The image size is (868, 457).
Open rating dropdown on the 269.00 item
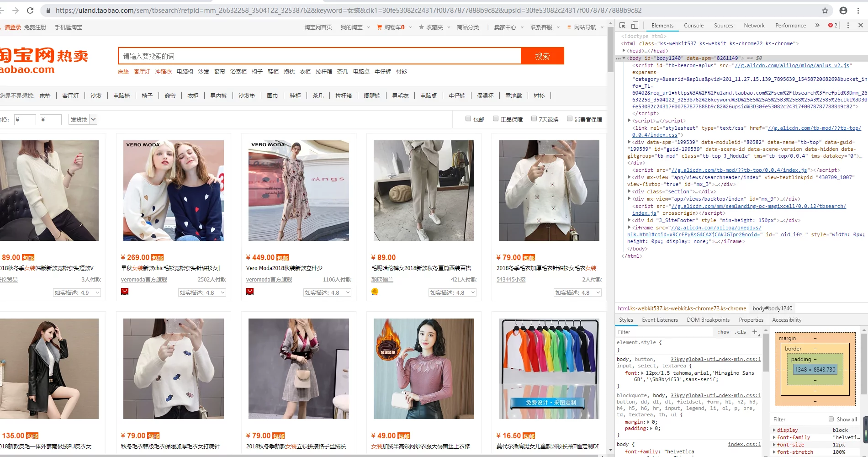point(202,292)
